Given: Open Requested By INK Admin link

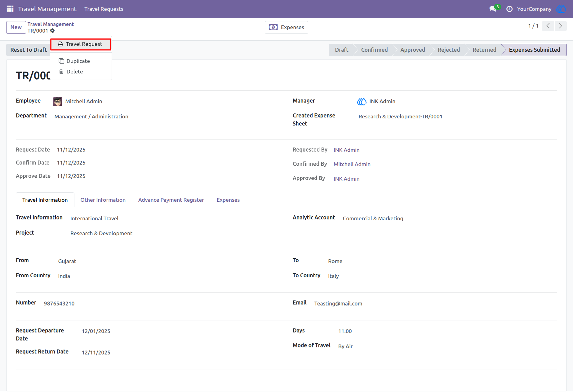Looking at the screenshot, I should point(346,150).
